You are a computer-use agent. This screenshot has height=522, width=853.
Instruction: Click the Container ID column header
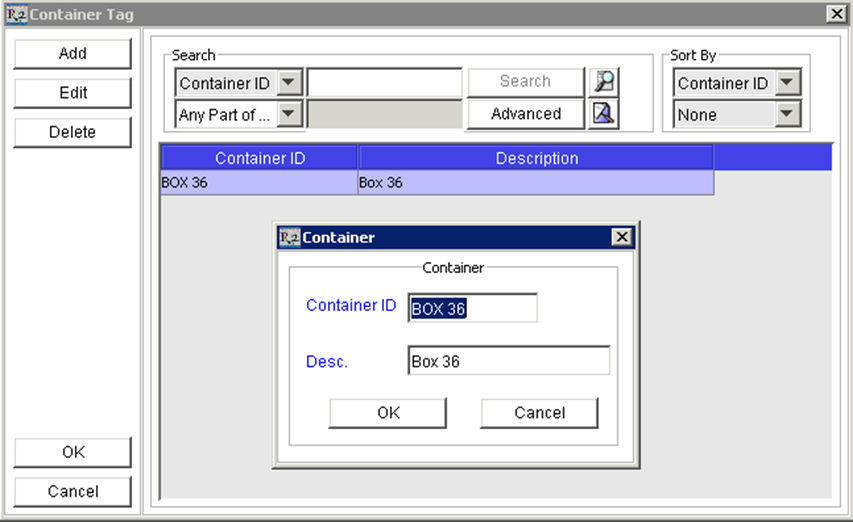pyautogui.click(x=259, y=158)
